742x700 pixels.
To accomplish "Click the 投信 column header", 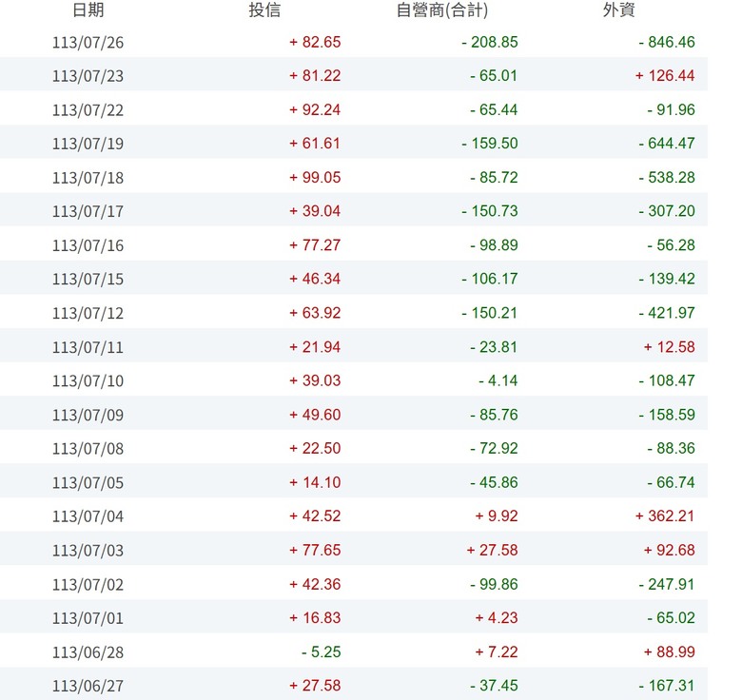I will pos(264,10).
